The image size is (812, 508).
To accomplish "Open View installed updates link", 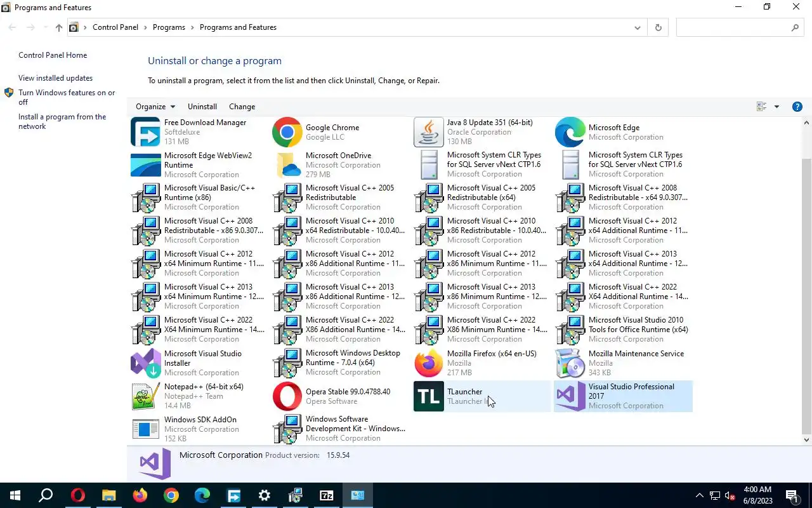I will [x=55, y=78].
